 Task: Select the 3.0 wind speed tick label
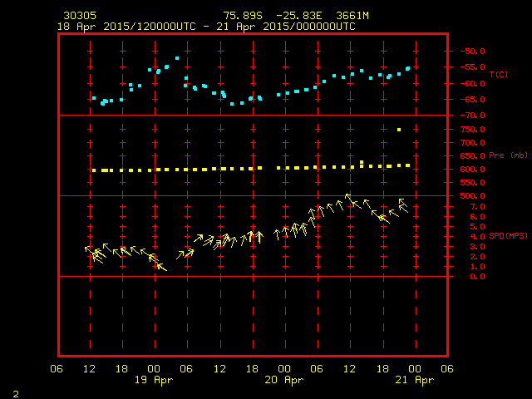pyautogui.click(x=477, y=247)
